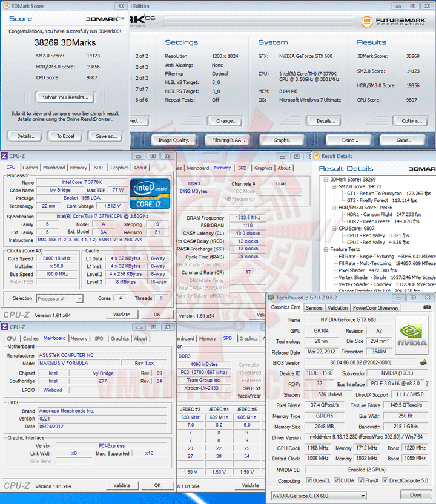Click Validate in top CPU-Z window
Viewport: 436px width, 504px height.
click(121, 315)
